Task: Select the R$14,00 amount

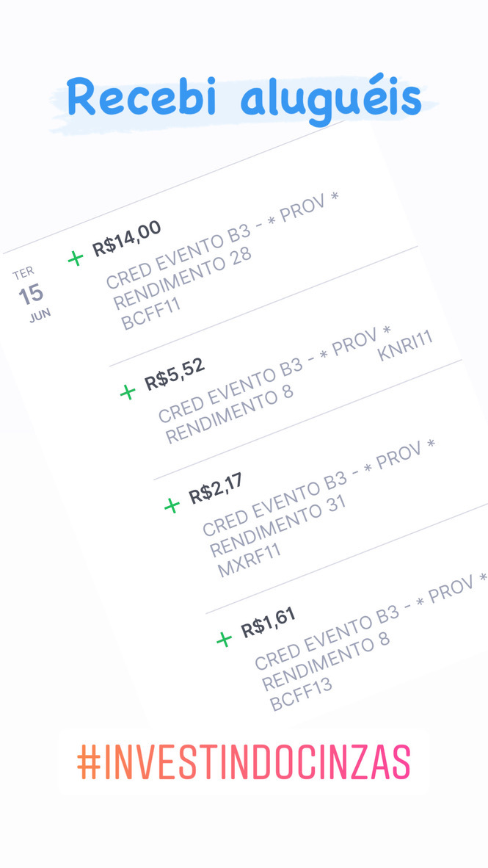Action: click(x=127, y=239)
